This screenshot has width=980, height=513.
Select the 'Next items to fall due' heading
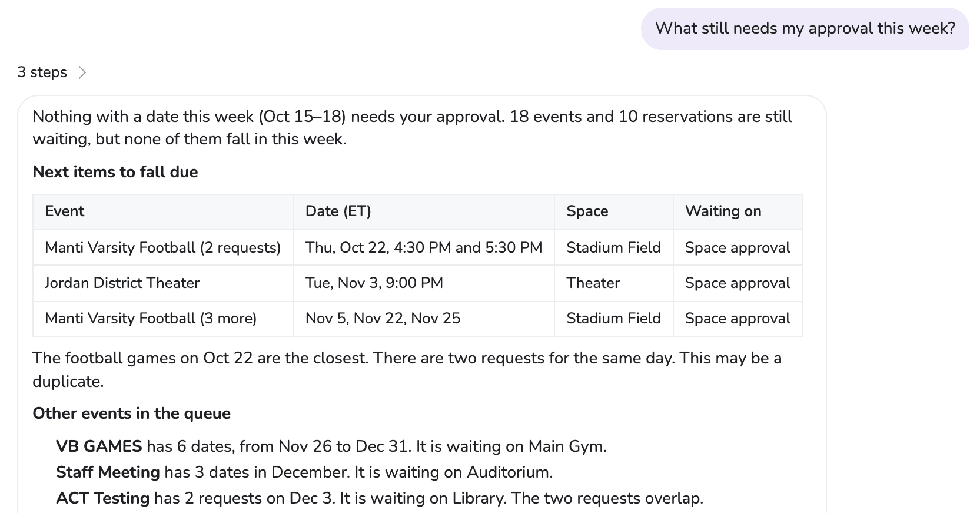(x=115, y=172)
